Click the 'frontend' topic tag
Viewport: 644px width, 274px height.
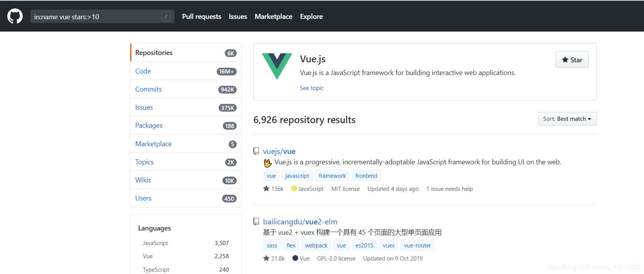[x=366, y=176]
